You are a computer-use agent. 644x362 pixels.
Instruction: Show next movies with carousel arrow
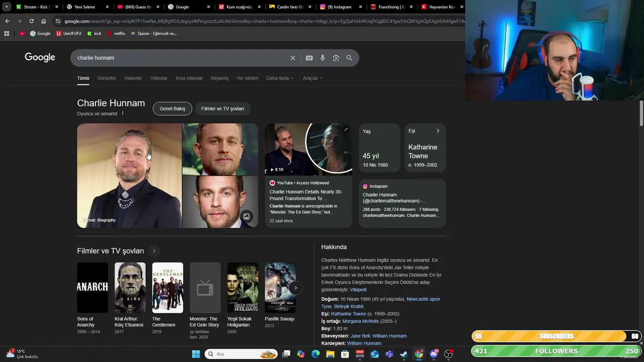pyautogui.click(x=295, y=288)
